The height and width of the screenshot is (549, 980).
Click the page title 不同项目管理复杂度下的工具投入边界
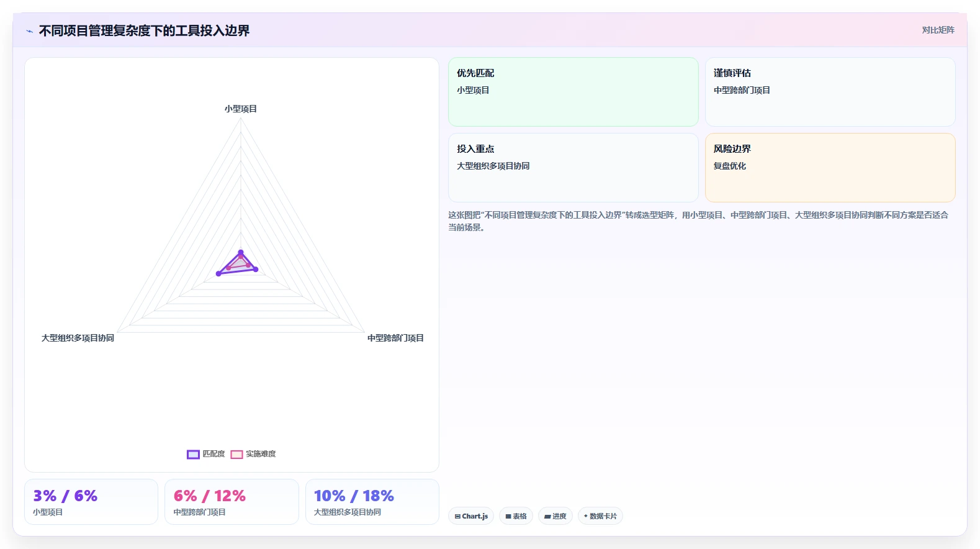point(144,30)
